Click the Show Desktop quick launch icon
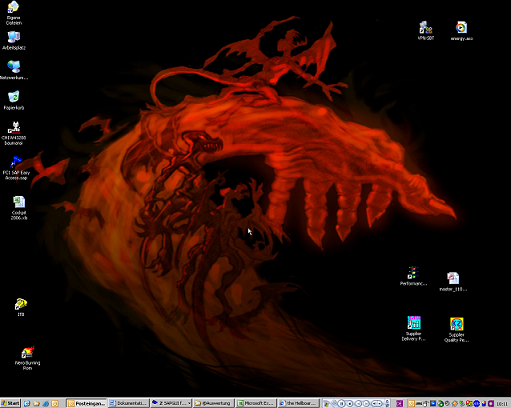Image resolution: width=511 pixels, height=408 pixels. click(x=27, y=403)
